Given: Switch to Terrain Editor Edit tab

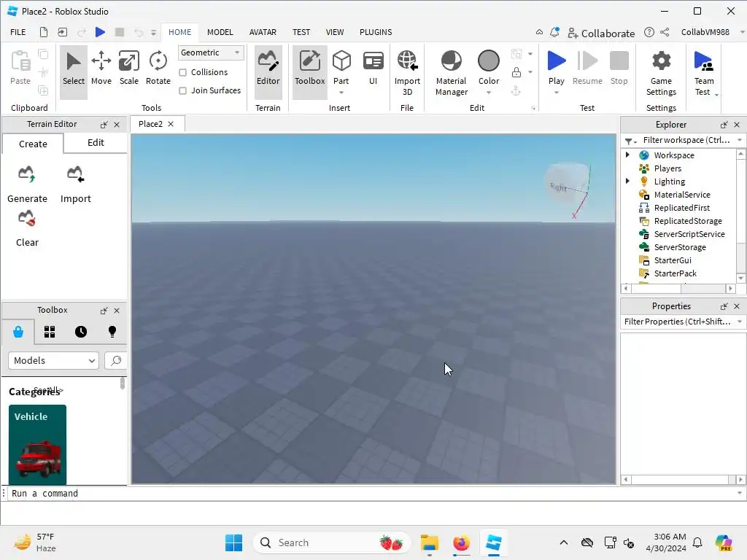Looking at the screenshot, I should click(96, 143).
